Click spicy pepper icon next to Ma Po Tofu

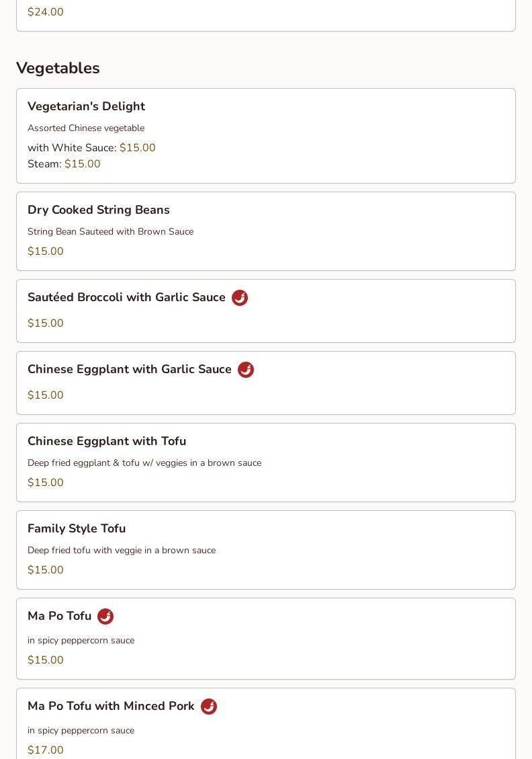coord(105,616)
